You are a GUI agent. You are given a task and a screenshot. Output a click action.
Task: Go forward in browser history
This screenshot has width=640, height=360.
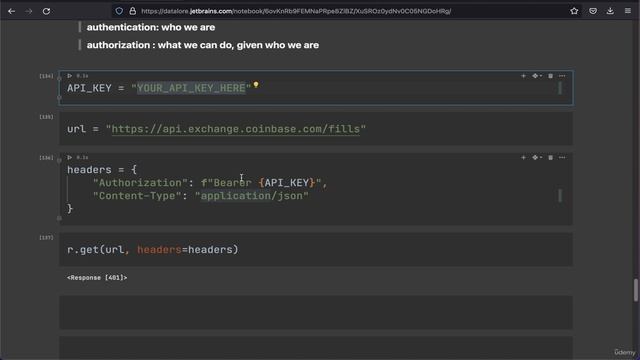[29, 11]
